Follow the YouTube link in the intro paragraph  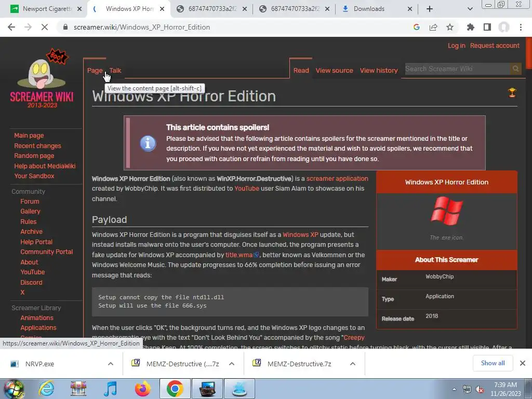[247, 188]
